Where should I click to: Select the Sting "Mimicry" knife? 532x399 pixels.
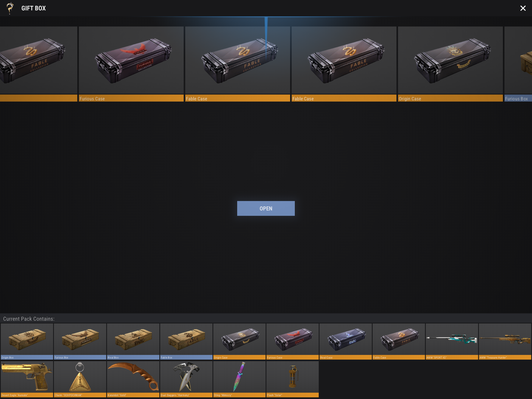[239, 379]
